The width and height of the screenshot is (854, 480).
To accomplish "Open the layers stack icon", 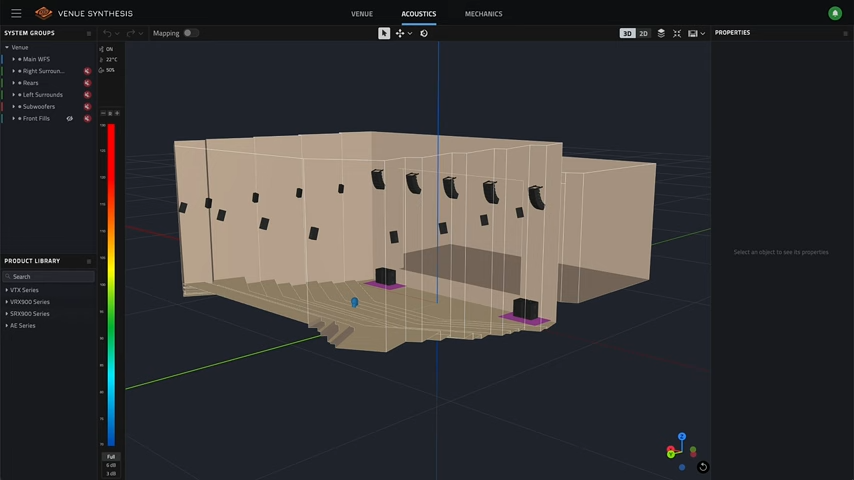I will click(x=661, y=33).
